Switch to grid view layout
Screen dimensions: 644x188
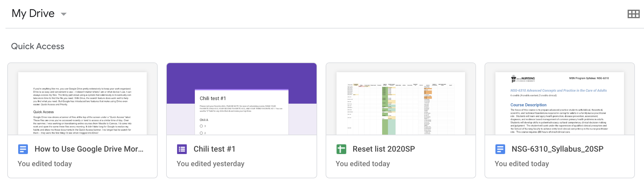coord(633,14)
